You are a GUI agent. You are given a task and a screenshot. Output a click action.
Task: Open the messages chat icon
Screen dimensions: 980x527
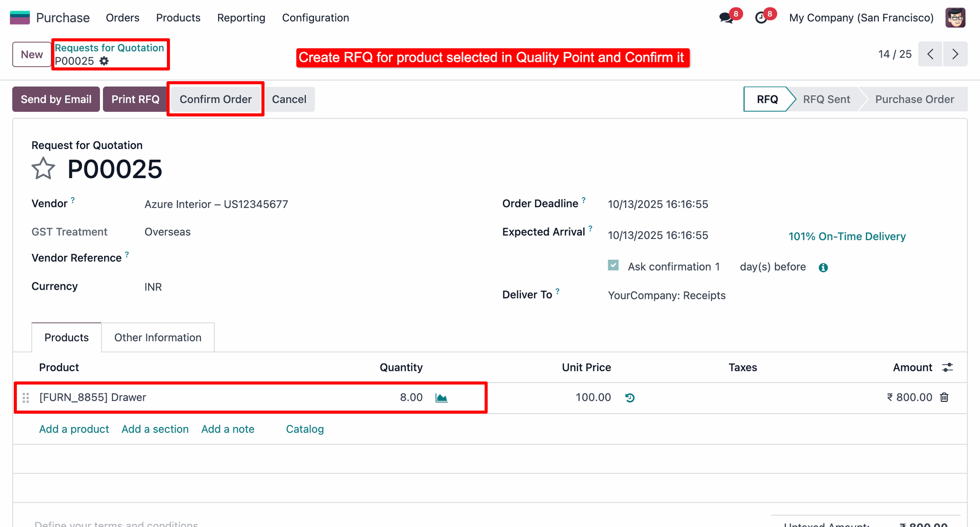pyautogui.click(x=725, y=18)
